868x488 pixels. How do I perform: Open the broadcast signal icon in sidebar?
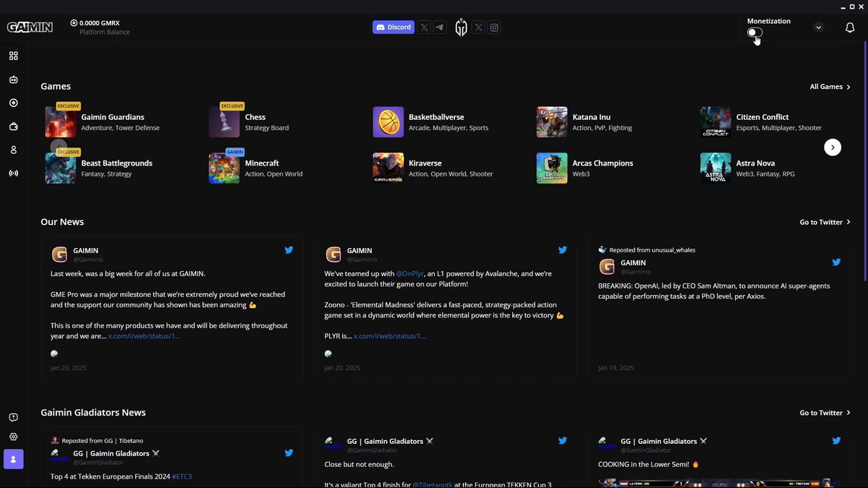click(x=13, y=174)
